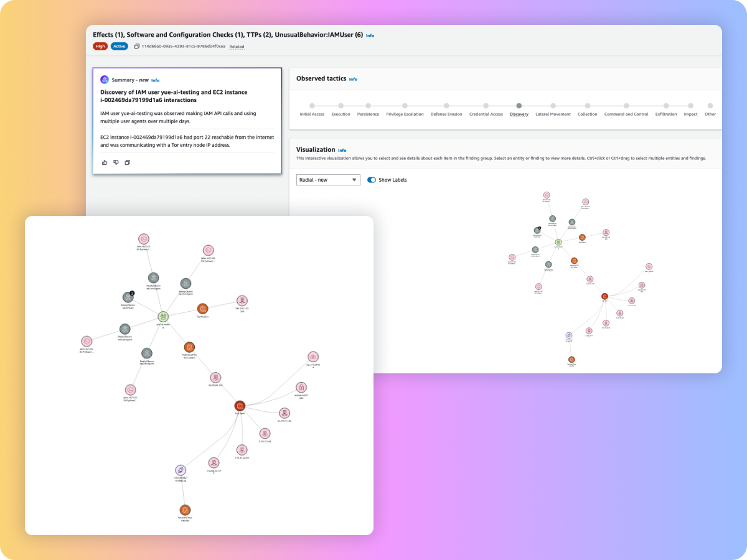
Task: Select the red TorClient node in enlarged graph
Action: coord(240,406)
